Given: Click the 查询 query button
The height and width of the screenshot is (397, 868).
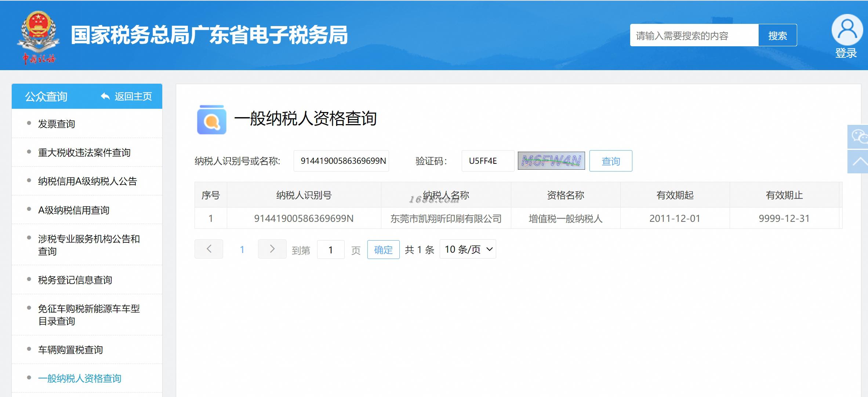Looking at the screenshot, I should pos(611,161).
